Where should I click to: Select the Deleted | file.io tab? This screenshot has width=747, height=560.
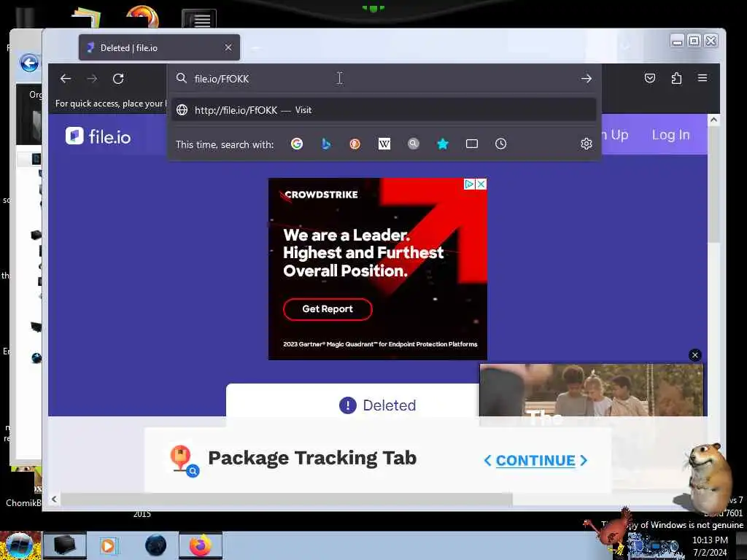click(x=159, y=47)
